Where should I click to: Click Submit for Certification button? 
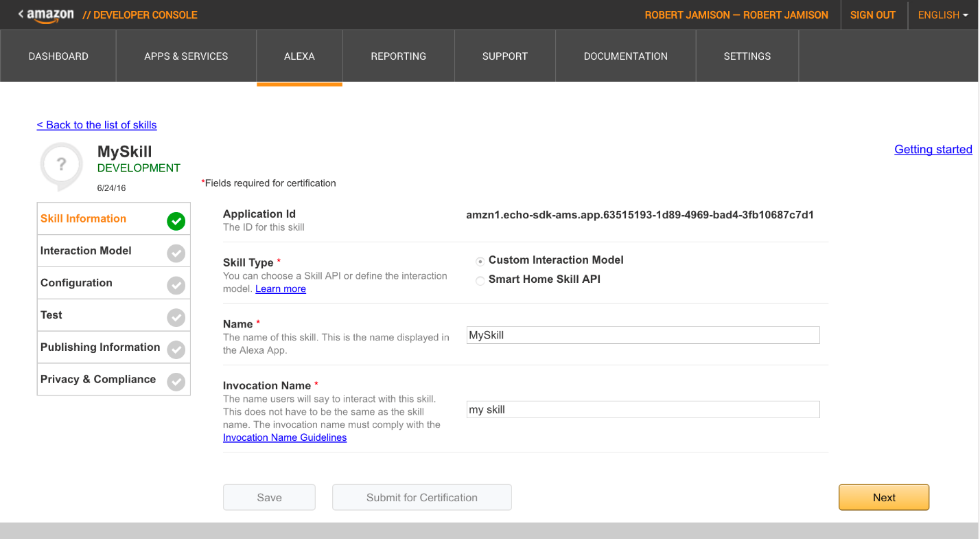pos(421,498)
